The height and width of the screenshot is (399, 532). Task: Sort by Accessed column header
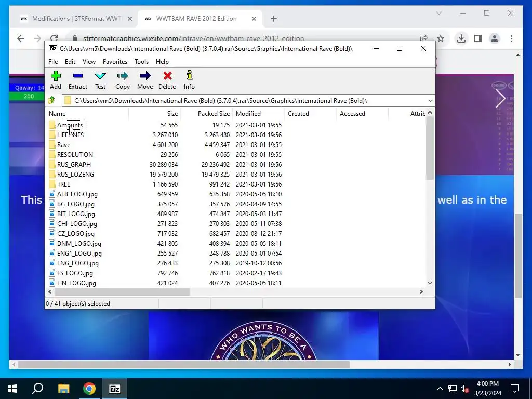[x=362, y=114]
